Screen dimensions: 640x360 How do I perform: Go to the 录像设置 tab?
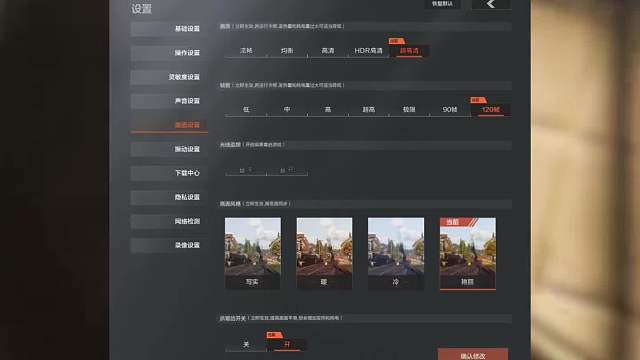[x=169, y=245]
